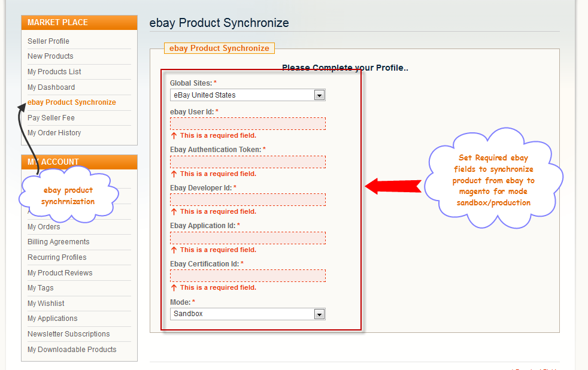Focus the Ebay Authentication Token field
This screenshot has height=370, width=588.
[247, 162]
